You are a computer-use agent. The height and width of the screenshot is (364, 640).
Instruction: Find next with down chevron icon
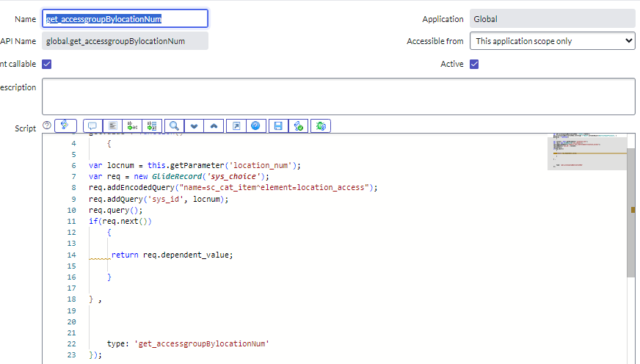click(x=194, y=125)
